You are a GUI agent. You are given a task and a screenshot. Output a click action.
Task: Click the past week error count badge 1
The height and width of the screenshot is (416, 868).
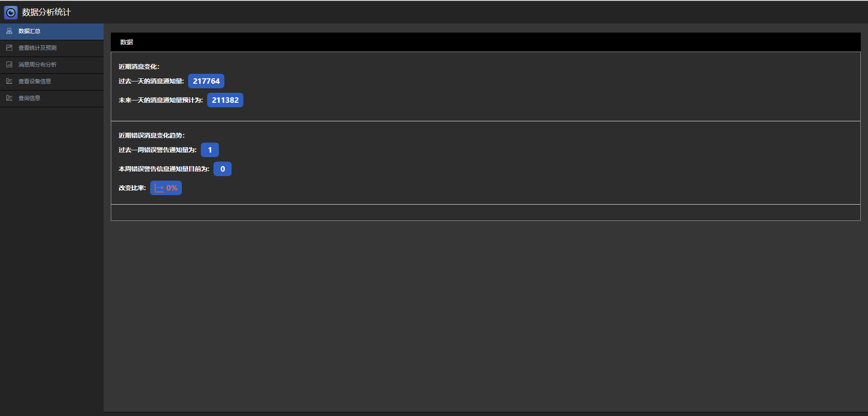point(210,150)
